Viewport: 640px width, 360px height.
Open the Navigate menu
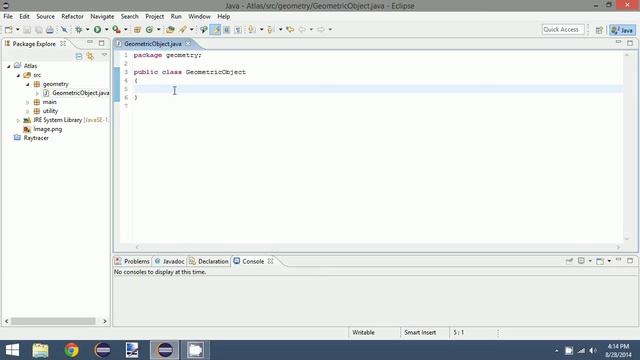click(102, 16)
